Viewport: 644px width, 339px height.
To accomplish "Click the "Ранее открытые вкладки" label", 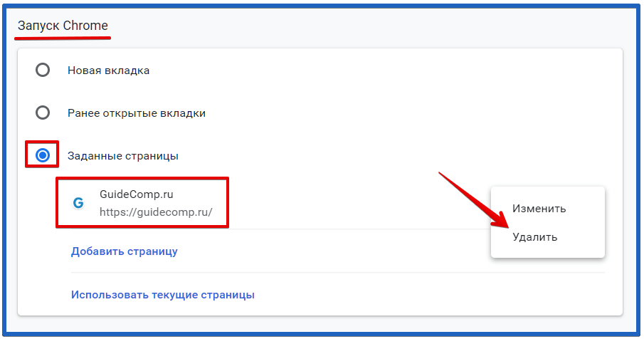I will coord(137,113).
